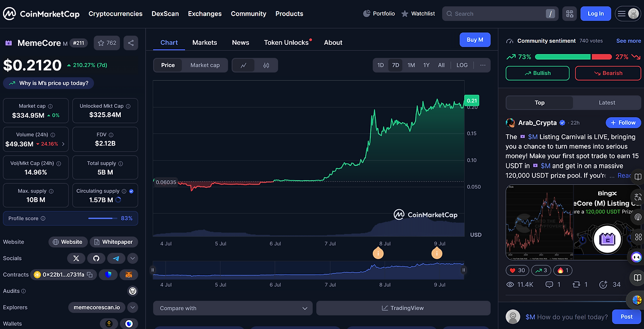The height and width of the screenshot is (329, 644).
Task: Set chart range to All
Action: tap(441, 65)
